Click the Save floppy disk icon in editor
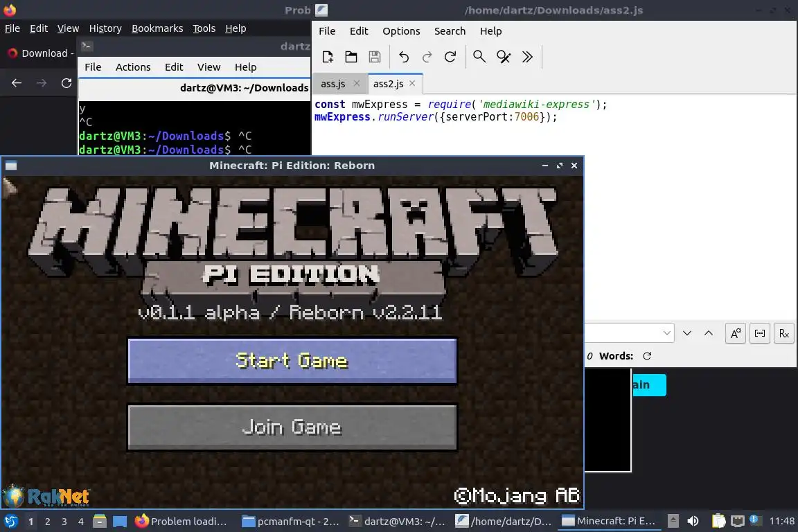This screenshot has width=798, height=532. coord(375,57)
